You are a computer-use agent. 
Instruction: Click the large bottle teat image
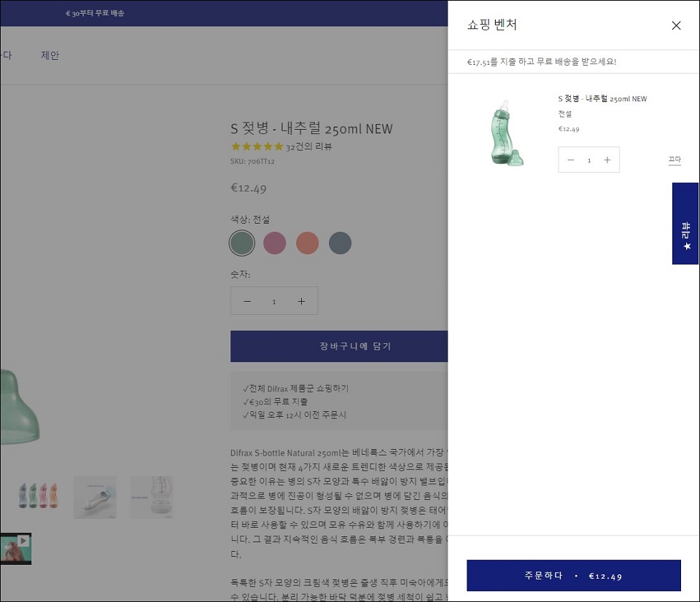(20, 407)
